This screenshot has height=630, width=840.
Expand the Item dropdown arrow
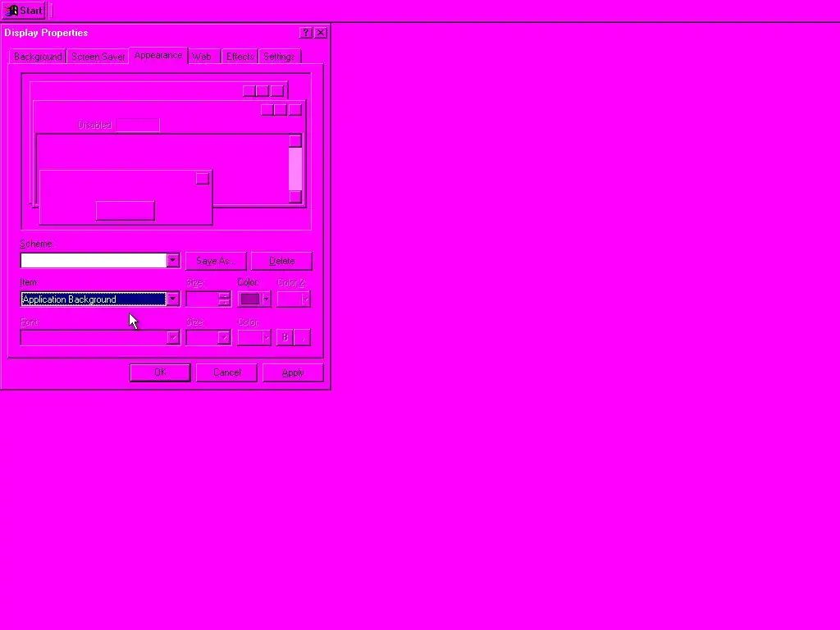172,299
